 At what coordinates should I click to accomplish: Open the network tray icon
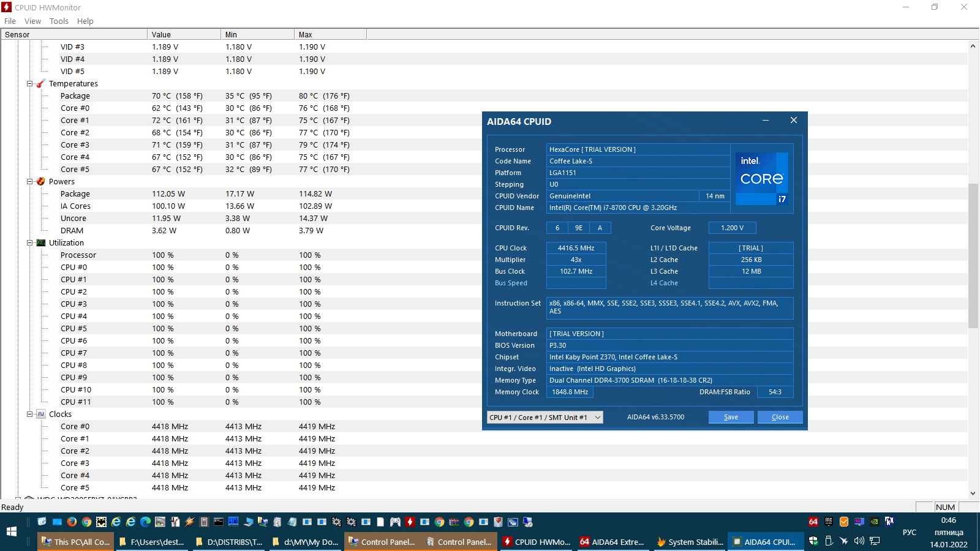[875, 541]
